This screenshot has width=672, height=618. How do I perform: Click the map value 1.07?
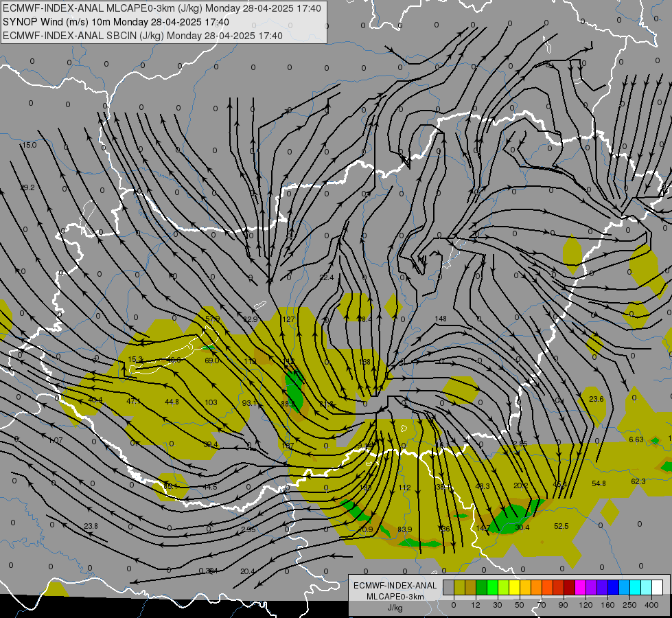pyautogui.click(x=56, y=440)
